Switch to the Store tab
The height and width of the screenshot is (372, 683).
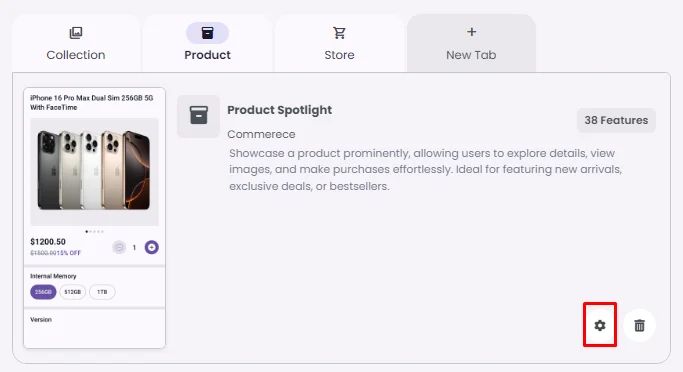click(x=339, y=44)
